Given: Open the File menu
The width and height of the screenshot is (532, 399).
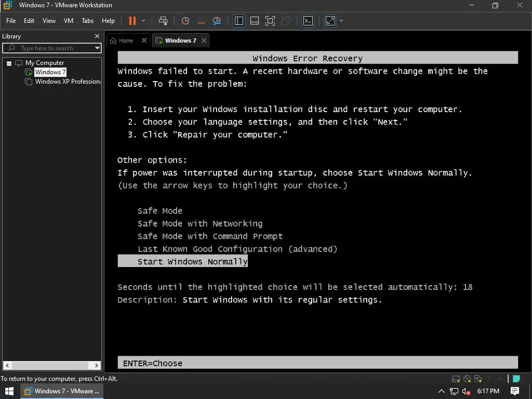Looking at the screenshot, I should tap(11, 21).
